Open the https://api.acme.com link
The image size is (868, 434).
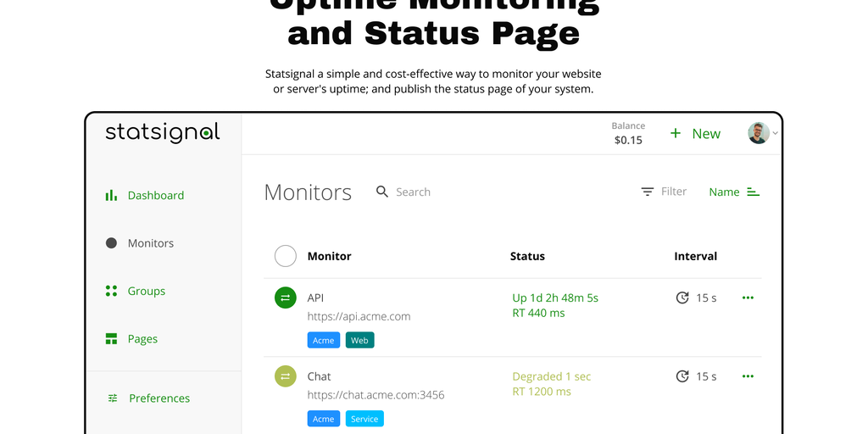(x=359, y=316)
